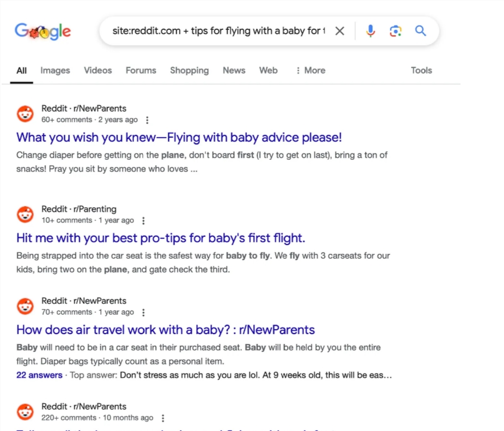Start voice search with microphone icon
The height and width of the screenshot is (431, 504).
pos(371,31)
